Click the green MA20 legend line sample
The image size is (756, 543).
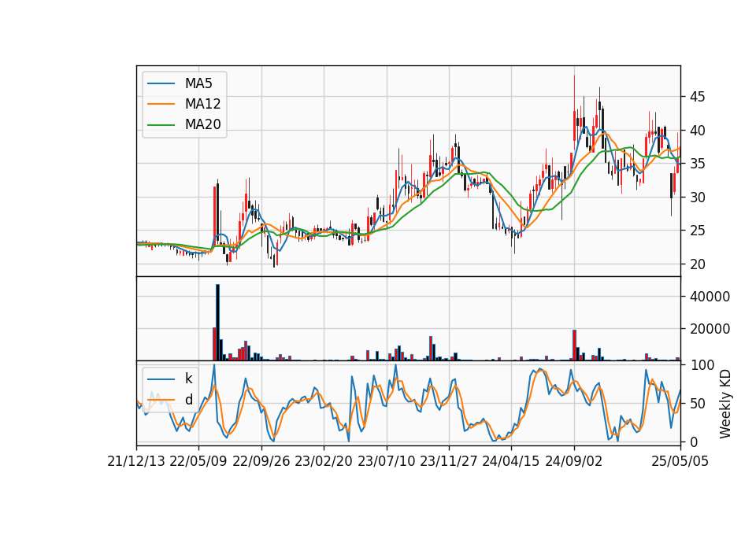pos(161,125)
